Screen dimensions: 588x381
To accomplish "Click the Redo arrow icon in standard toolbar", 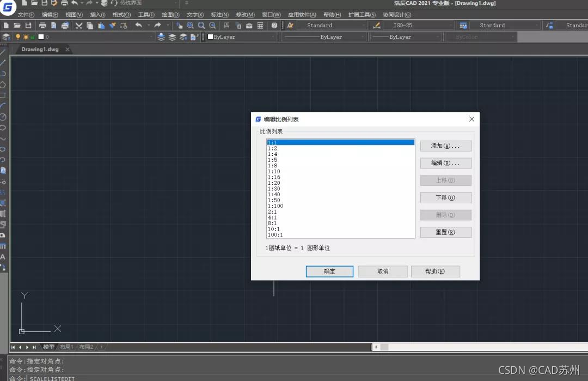I will (x=158, y=25).
